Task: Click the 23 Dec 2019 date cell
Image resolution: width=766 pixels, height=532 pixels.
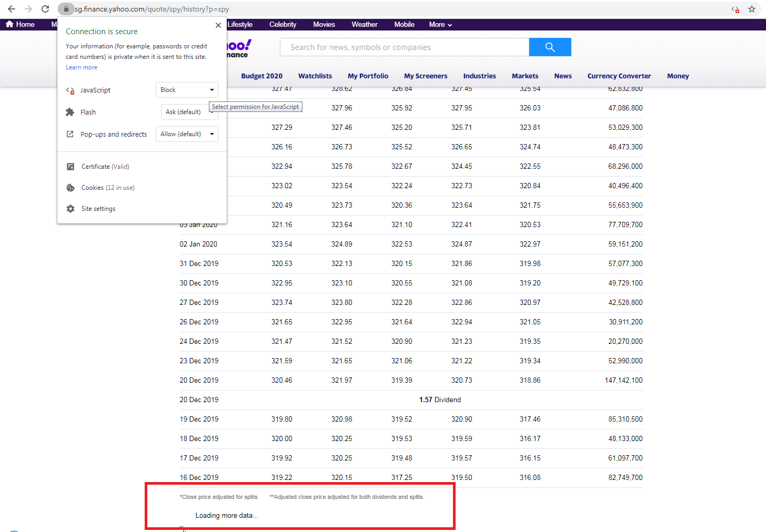Action: point(199,361)
